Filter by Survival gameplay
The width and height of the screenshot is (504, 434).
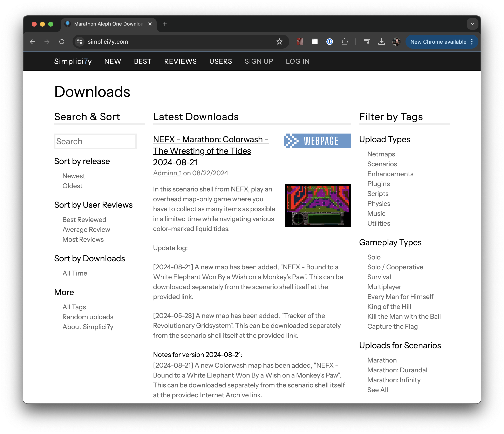379,277
